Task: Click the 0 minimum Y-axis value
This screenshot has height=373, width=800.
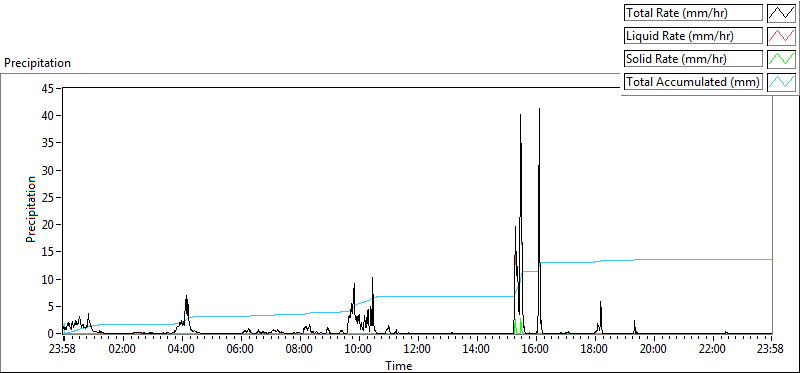Action: pyautogui.click(x=52, y=334)
